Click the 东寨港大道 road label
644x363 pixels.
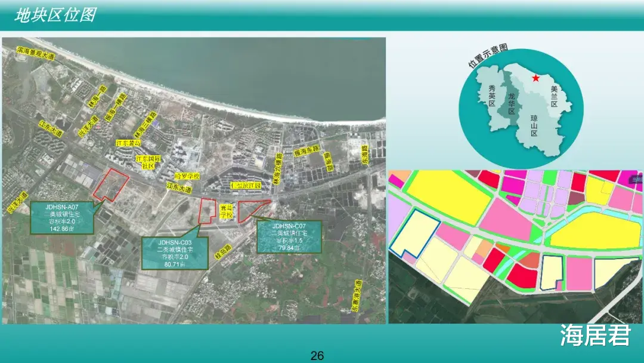[357, 296]
